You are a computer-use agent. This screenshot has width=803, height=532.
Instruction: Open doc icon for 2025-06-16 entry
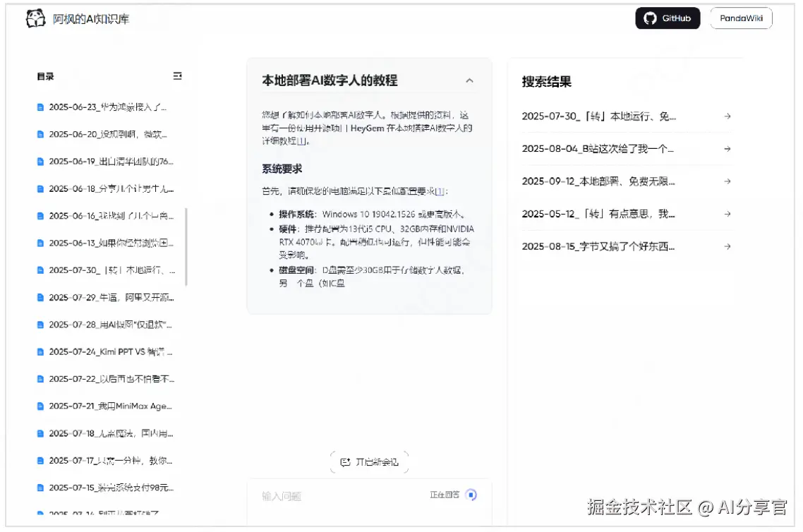coord(40,216)
